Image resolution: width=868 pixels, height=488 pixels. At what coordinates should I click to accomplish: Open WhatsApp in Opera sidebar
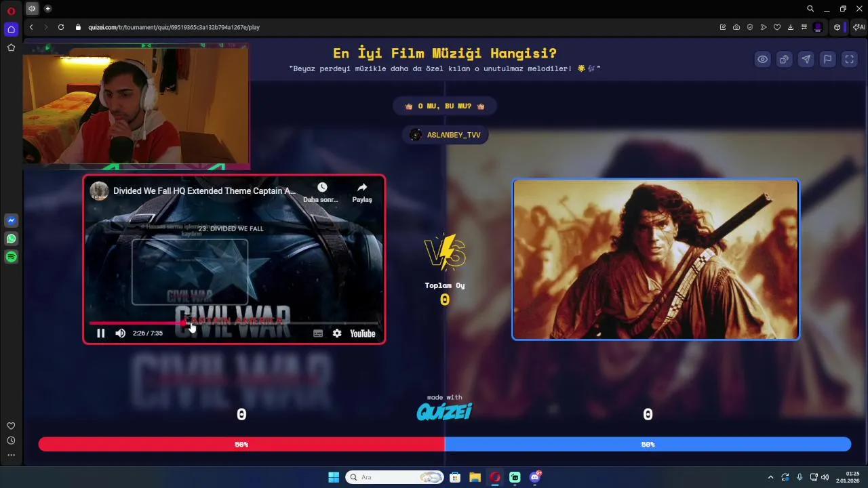(11, 239)
